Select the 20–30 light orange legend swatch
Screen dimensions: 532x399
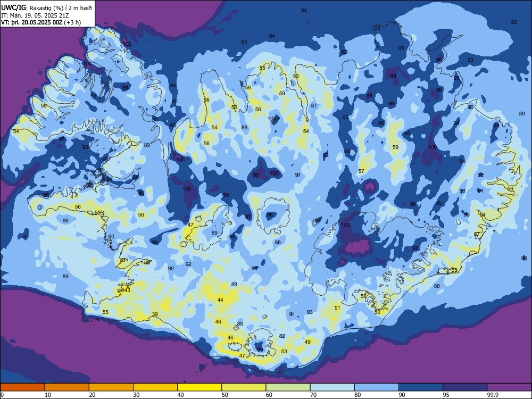[111, 387]
